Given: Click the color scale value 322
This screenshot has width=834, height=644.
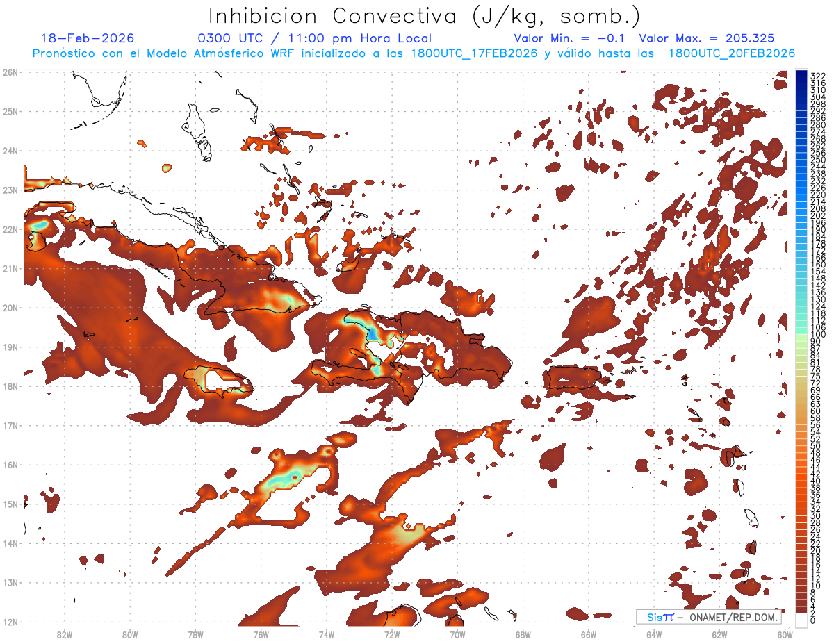Looking at the screenshot, I should [817, 76].
